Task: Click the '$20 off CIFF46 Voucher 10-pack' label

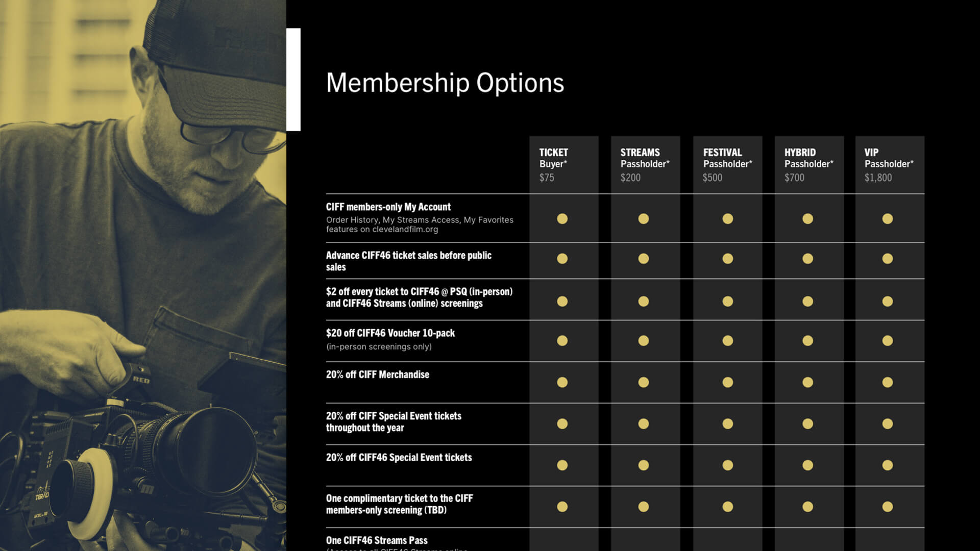Action: pyautogui.click(x=390, y=333)
